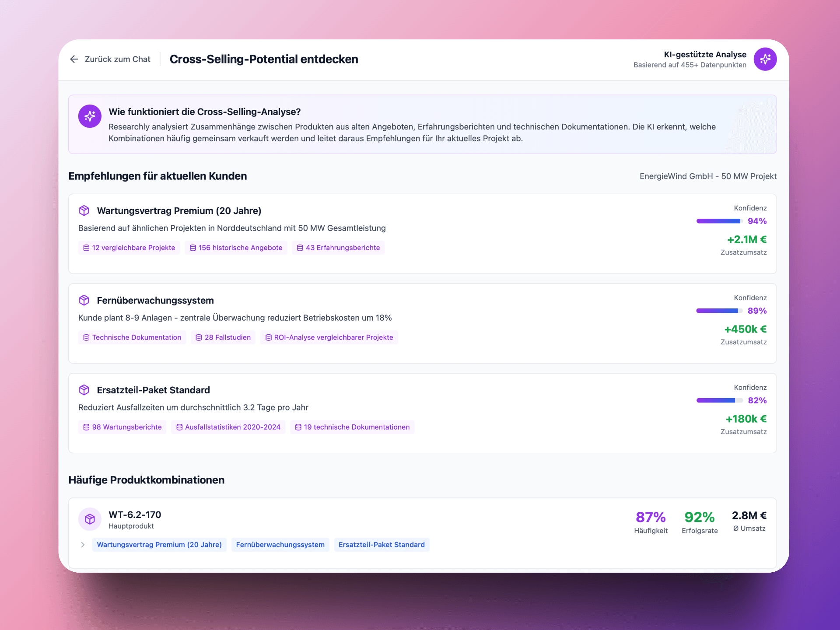
Task: Click package icon beside Fernüberwachungssystem heading
Action: [x=84, y=300]
